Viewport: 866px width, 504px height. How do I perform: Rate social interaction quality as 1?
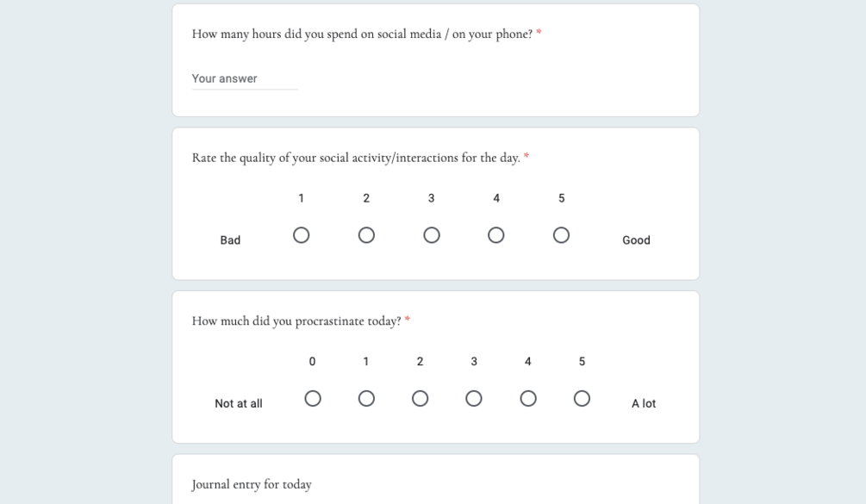301,235
